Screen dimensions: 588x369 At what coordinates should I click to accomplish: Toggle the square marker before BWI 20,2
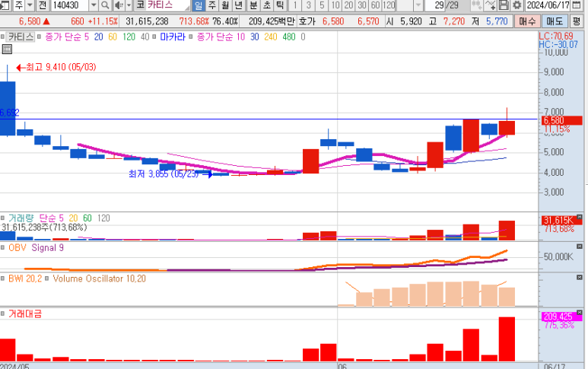coord(2,278)
